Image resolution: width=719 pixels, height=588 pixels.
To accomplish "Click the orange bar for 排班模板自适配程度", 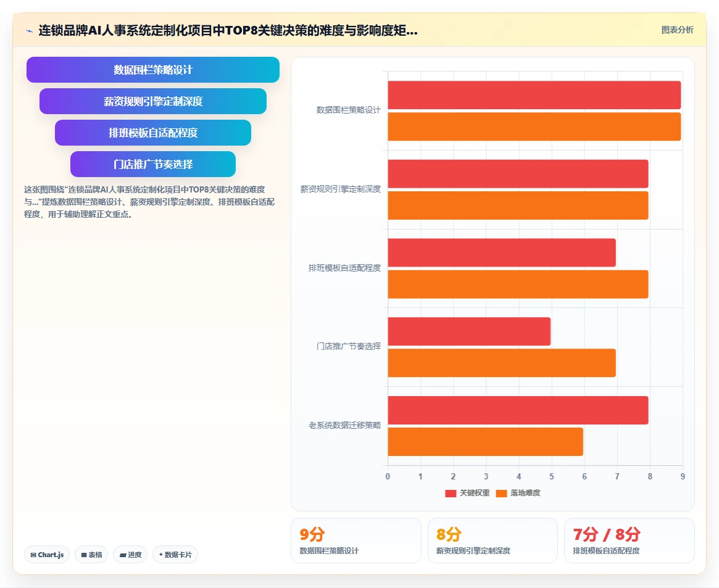I will (x=518, y=284).
